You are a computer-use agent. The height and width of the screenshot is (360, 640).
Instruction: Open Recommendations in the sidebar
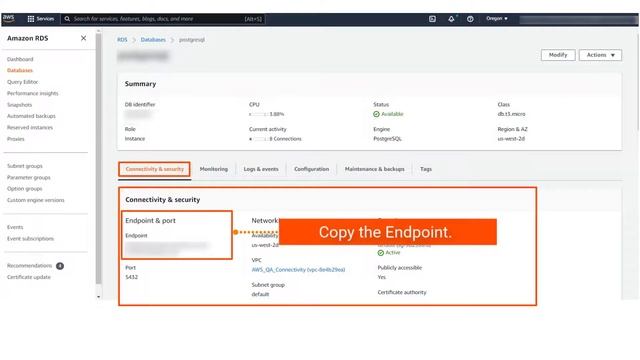point(29,266)
